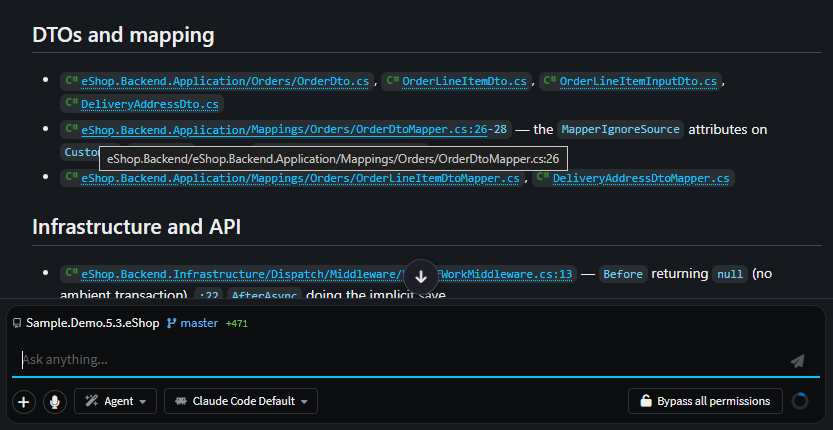Activate the microphone voice input
This screenshot has height=430, width=833.
coord(54,402)
